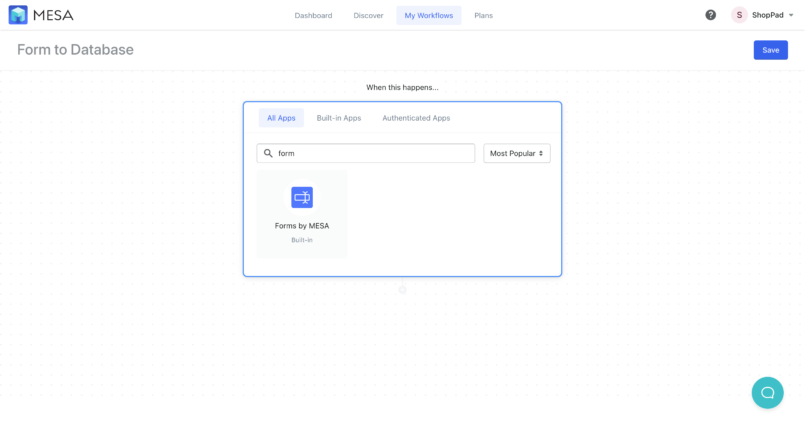Switch to the Built-in Apps tab
This screenshot has width=805, height=430.
point(338,118)
